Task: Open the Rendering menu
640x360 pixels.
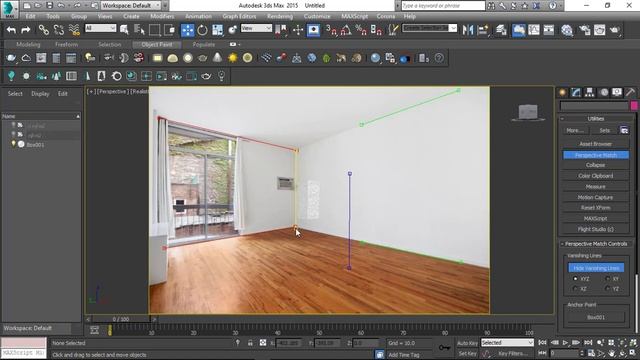Action: (280, 16)
